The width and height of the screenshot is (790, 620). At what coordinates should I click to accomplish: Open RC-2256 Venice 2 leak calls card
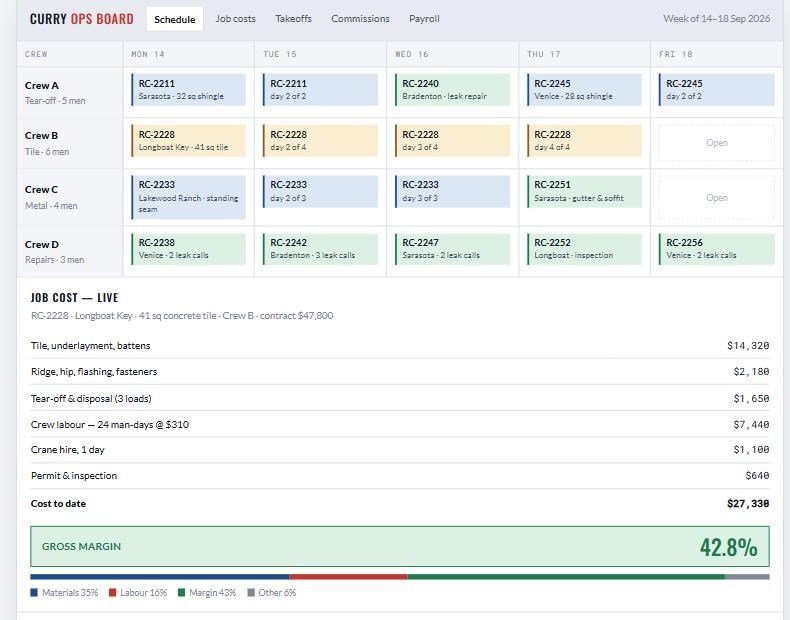pos(716,249)
